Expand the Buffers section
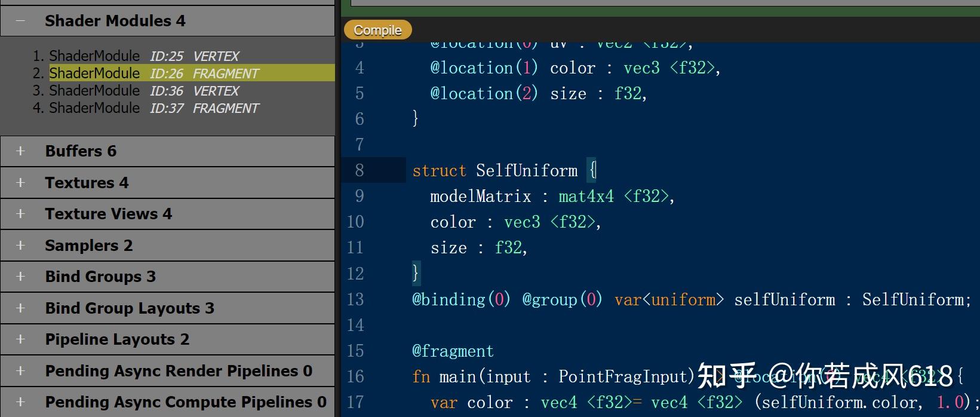This screenshot has width=980, height=417. coord(21,151)
